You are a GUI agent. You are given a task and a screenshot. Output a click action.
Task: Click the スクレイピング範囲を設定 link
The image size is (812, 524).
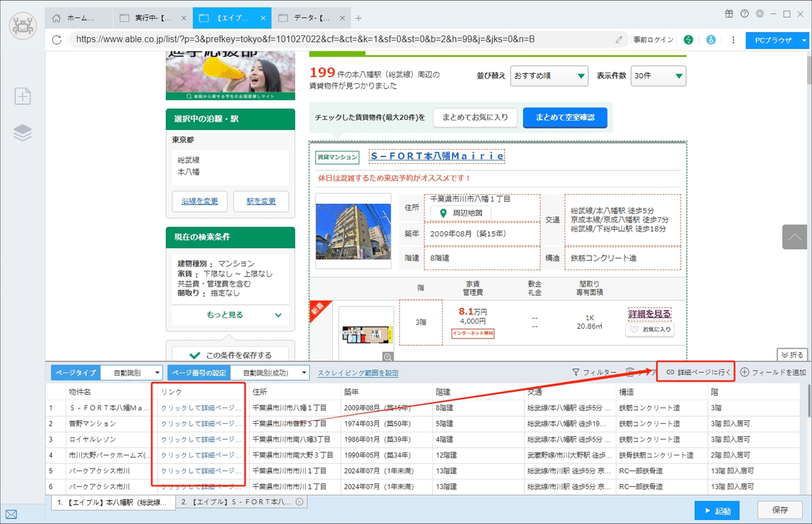pyautogui.click(x=358, y=373)
